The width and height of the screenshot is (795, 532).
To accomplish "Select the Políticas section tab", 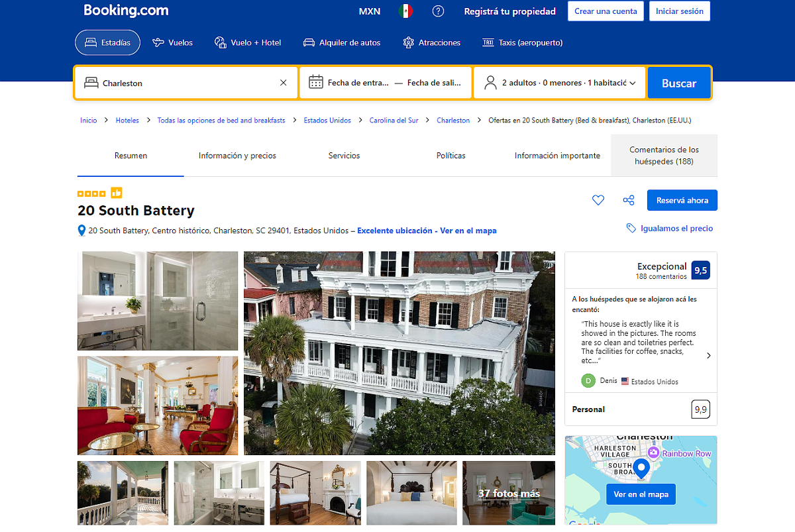I will coord(451,156).
